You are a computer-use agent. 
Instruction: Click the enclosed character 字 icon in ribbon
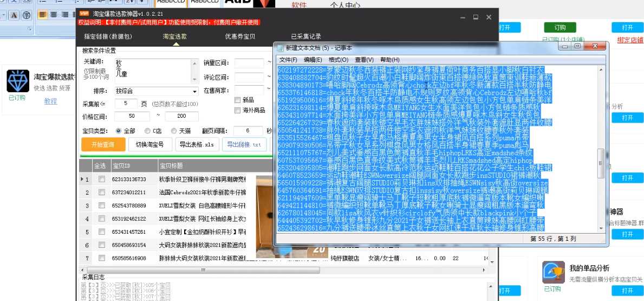point(27,15)
